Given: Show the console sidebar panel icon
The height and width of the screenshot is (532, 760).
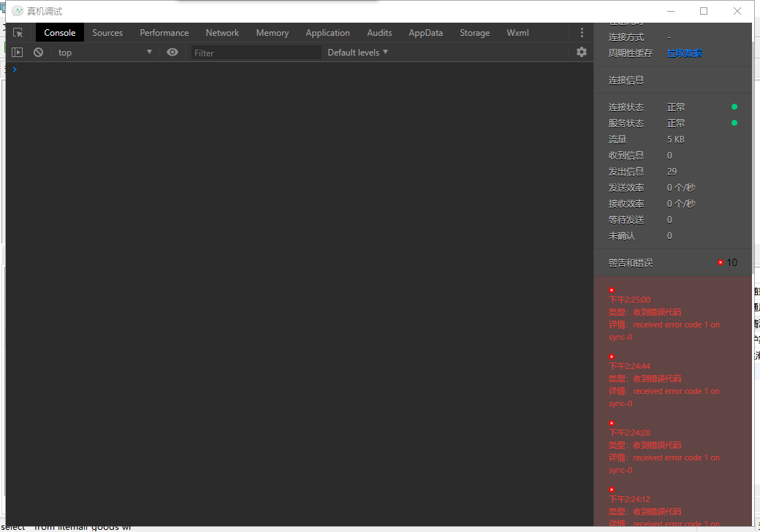Looking at the screenshot, I should pos(17,53).
